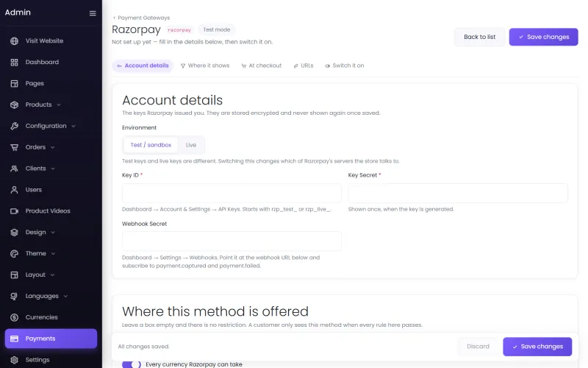588x368 pixels.
Task: Click the globe icon for Visit Website
Action: [14, 41]
